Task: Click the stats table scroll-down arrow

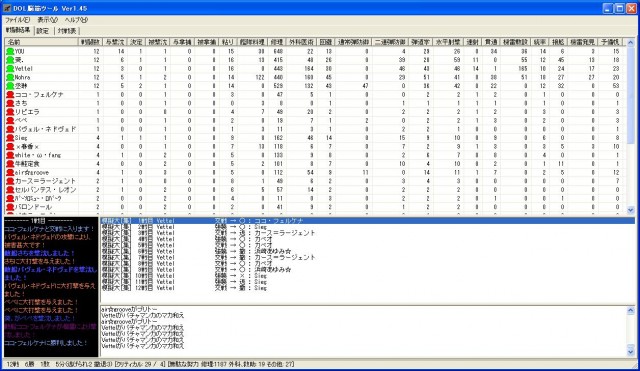Action: point(630,210)
